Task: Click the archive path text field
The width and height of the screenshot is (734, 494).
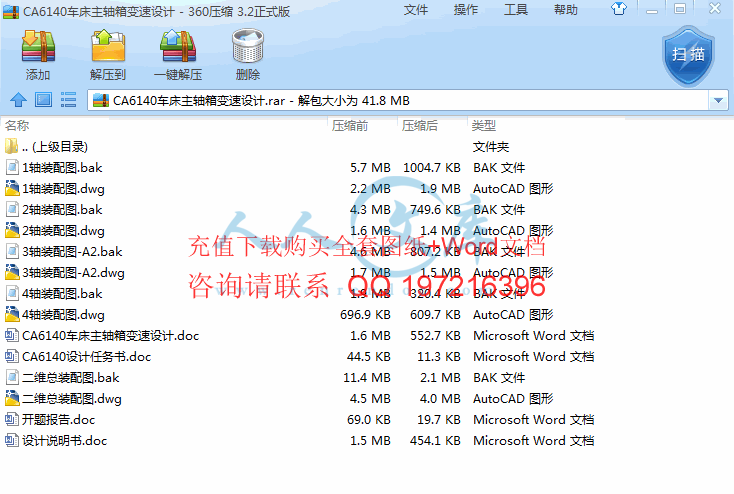Action: tap(398, 100)
